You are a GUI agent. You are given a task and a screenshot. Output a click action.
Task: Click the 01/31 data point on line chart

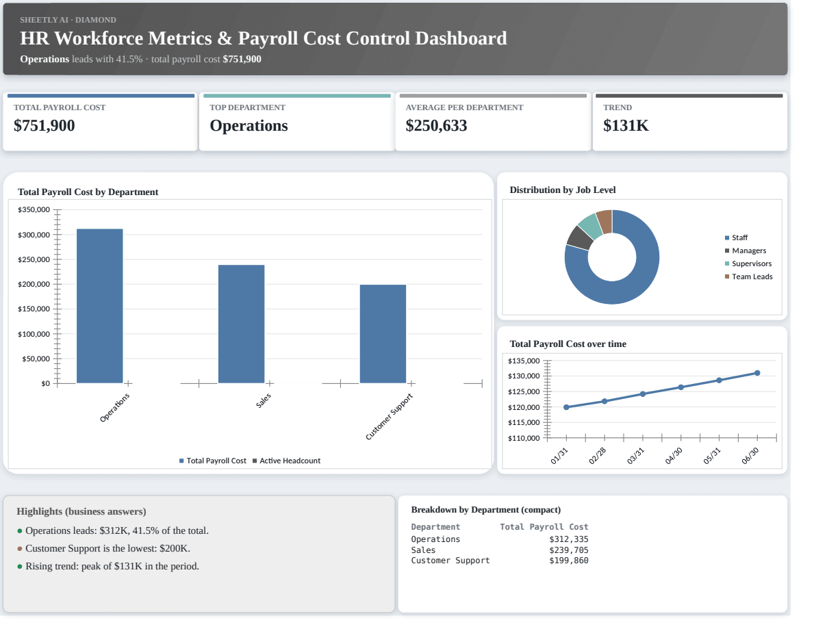point(566,407)
